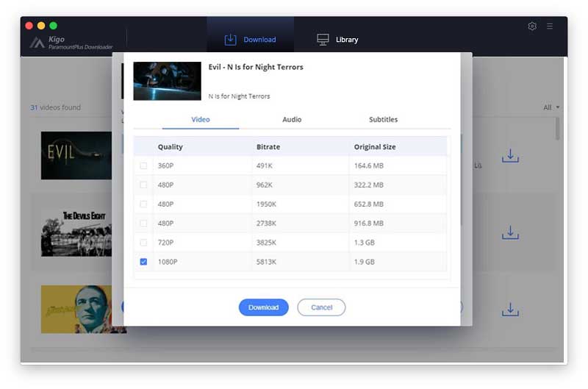Open the All filter dropdown
This screenshot has height=389, width=588.
(551, 107)
